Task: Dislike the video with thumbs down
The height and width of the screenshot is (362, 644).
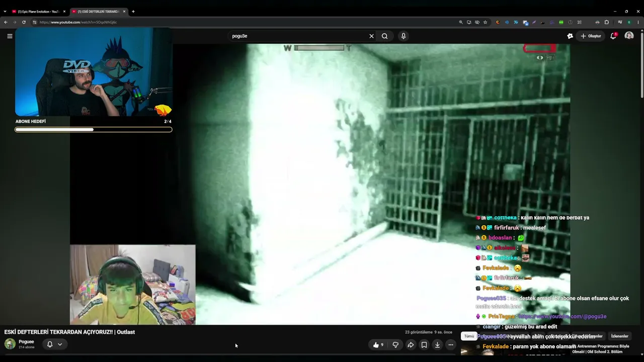Action: (395, 345)
